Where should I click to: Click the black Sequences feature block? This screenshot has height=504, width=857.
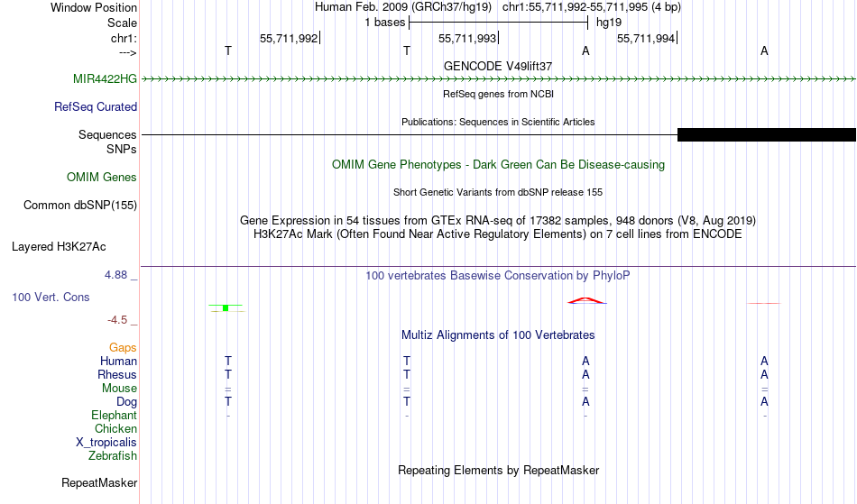tap(766, 135)
